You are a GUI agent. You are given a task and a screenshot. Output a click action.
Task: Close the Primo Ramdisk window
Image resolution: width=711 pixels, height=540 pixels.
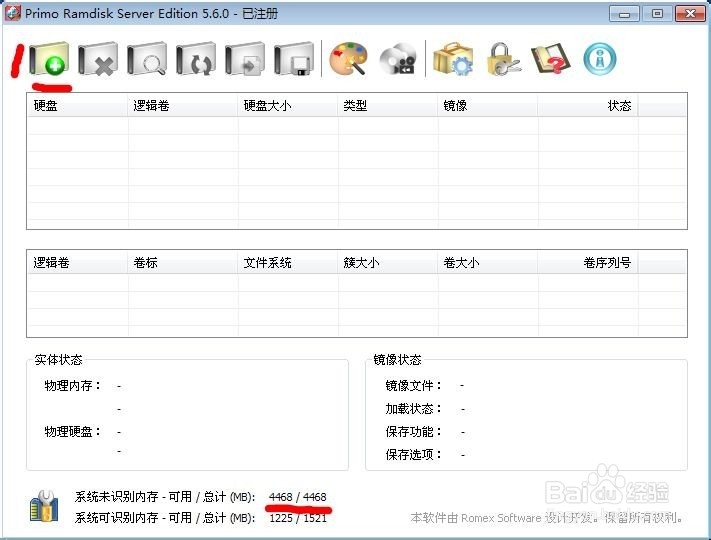(x=690, y=14)
